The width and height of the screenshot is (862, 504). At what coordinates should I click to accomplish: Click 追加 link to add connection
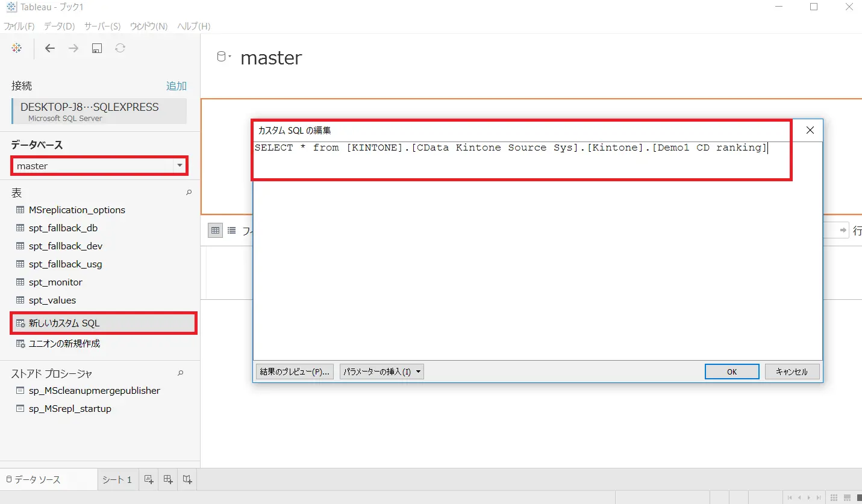[x=176, y=86]
